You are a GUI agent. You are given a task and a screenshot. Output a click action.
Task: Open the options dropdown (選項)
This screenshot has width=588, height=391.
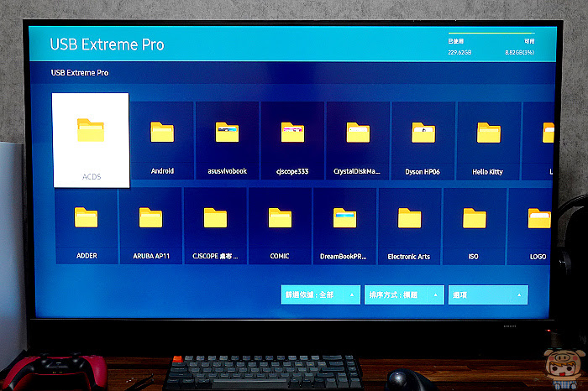click(488, 295)
